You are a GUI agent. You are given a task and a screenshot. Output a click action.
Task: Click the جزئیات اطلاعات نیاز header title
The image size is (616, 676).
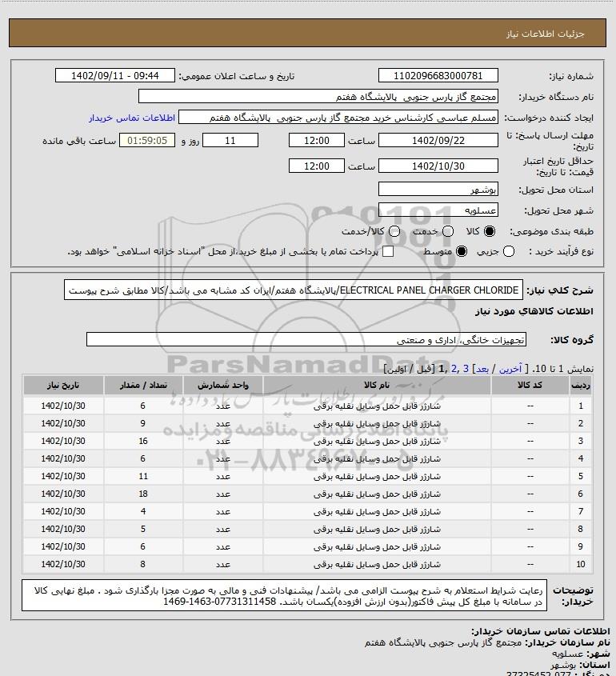tap(546, 34)
